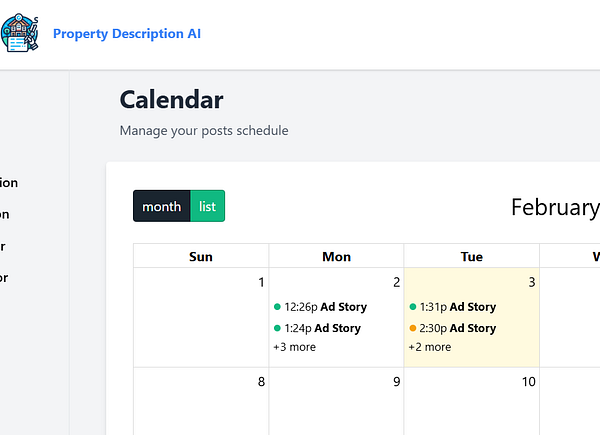
Task: Switch calendar to list view
Action: [207, 206]
